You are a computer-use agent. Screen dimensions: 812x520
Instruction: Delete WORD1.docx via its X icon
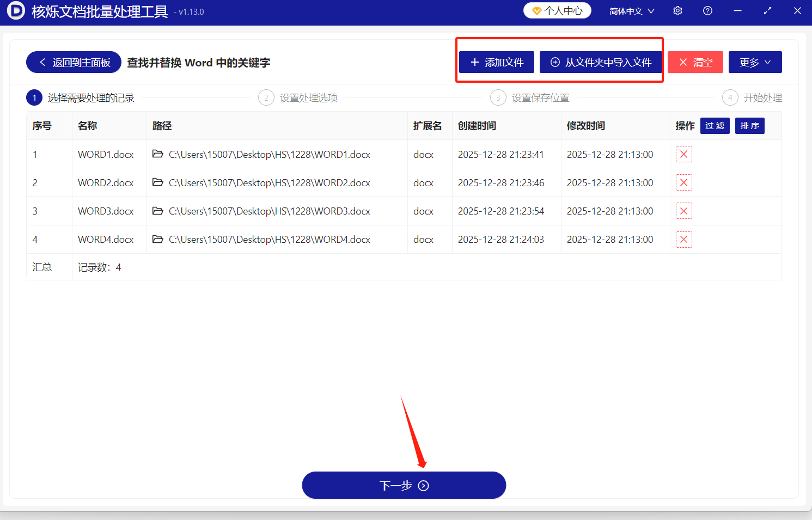click(x=683, y=154)
